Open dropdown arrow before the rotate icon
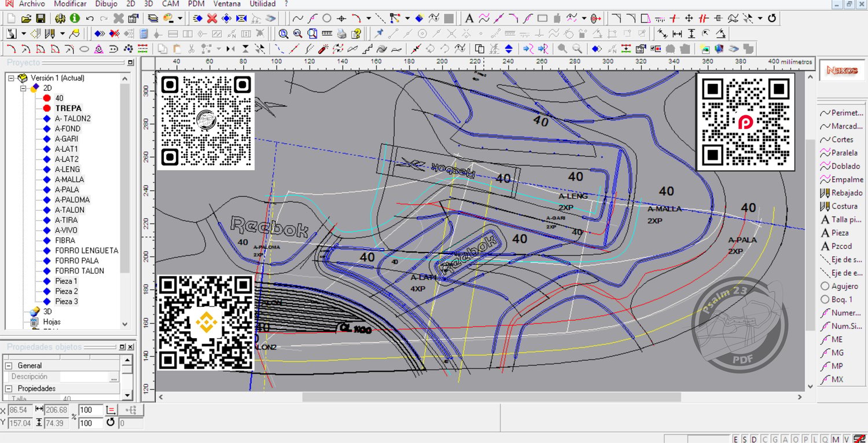The height and width of the screenshot is (443, 868). [760, 19]
